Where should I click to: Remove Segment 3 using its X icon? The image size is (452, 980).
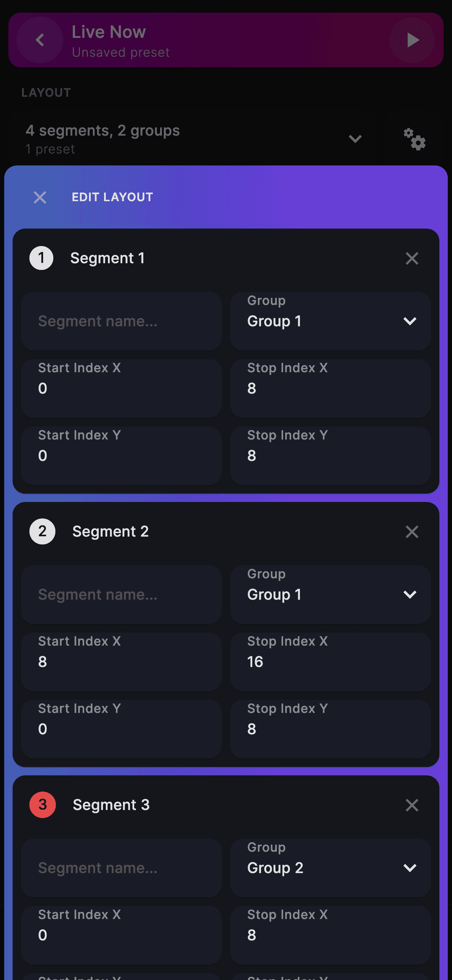click(x=412, y=805)
